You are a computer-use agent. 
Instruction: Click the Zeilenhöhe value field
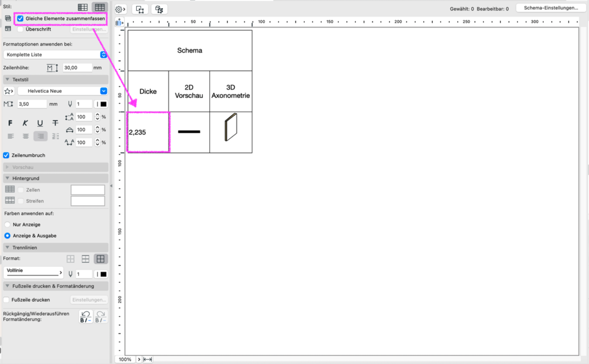77,68
